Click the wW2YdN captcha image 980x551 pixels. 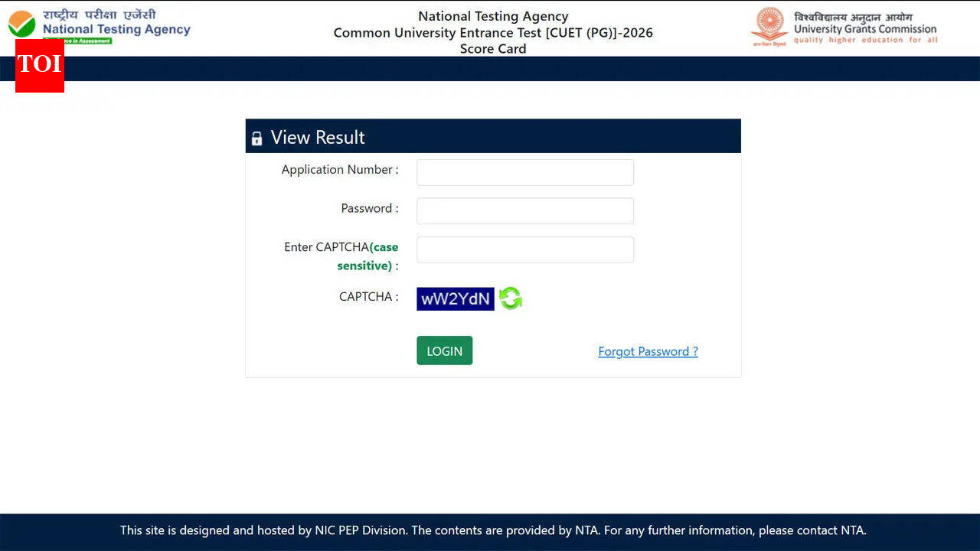click(455, 298)
